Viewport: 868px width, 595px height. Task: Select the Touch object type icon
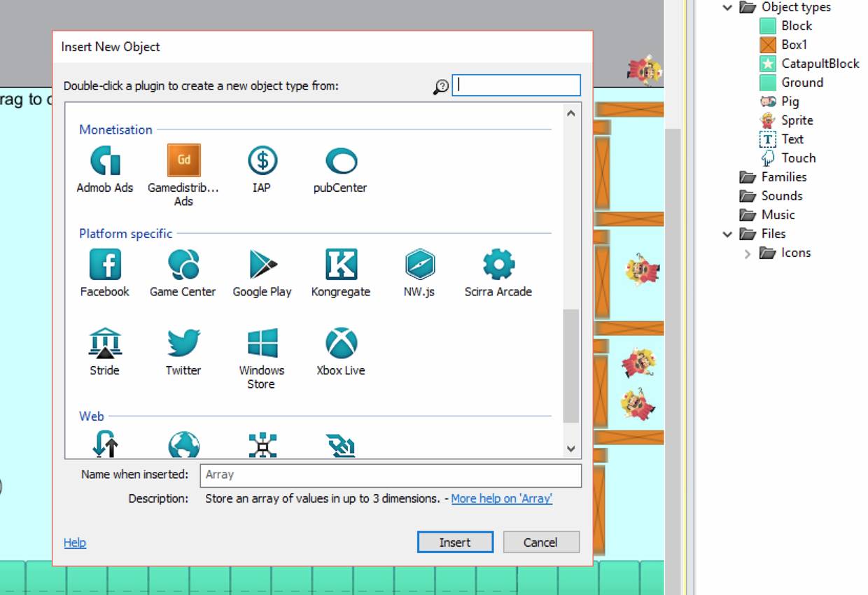click(x=768, y=158)
